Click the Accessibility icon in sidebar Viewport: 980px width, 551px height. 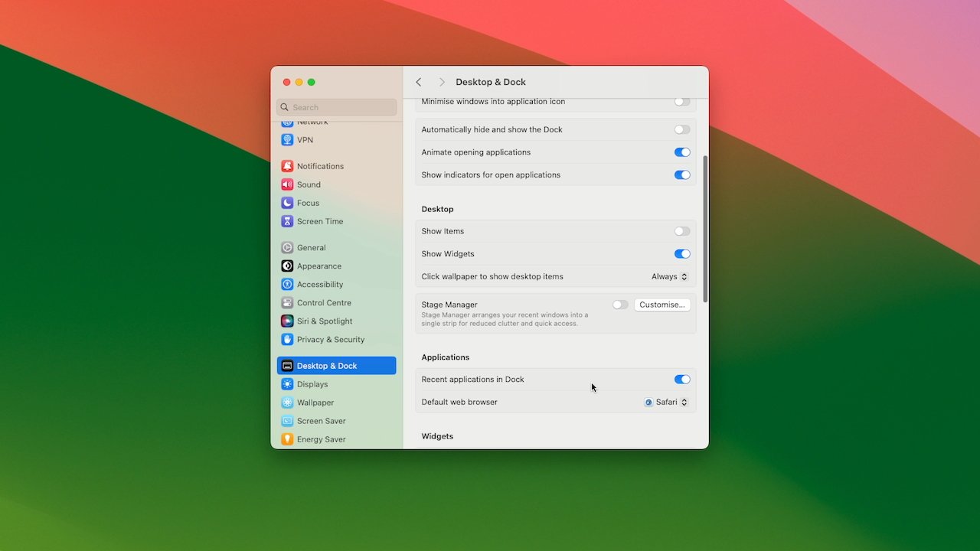pyautogui.click(x=287, y=284)
